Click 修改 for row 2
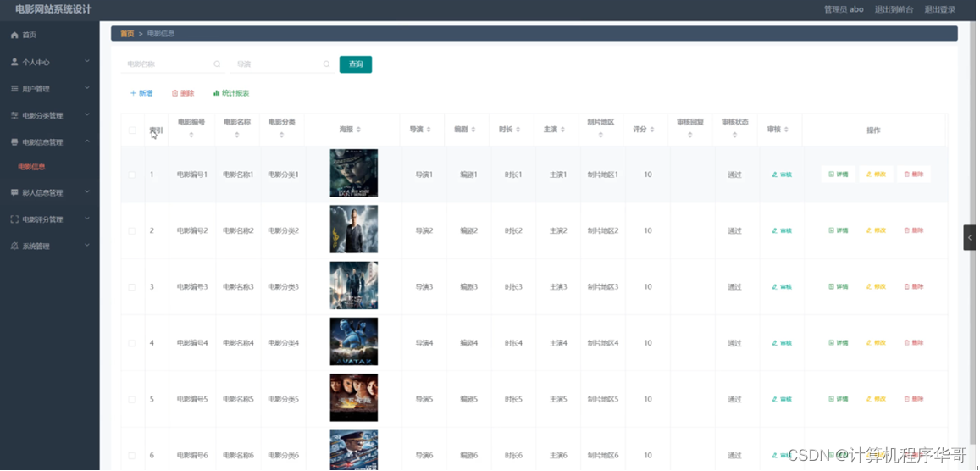This screenshot has height=471, width=980. pyautogui.click(x=876, y=230)
